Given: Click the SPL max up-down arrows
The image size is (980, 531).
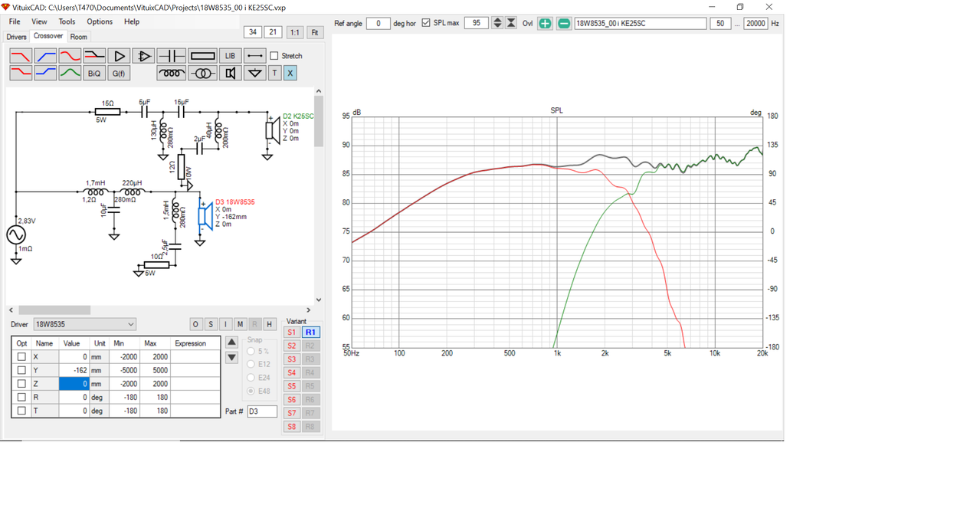Looking at the screenshot, I should [497, 23].
